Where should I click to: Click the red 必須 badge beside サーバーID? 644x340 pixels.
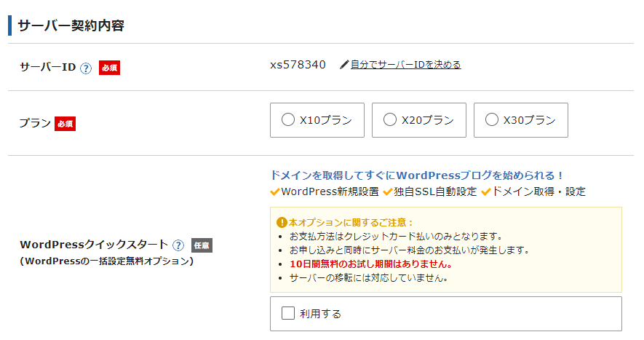109,68
